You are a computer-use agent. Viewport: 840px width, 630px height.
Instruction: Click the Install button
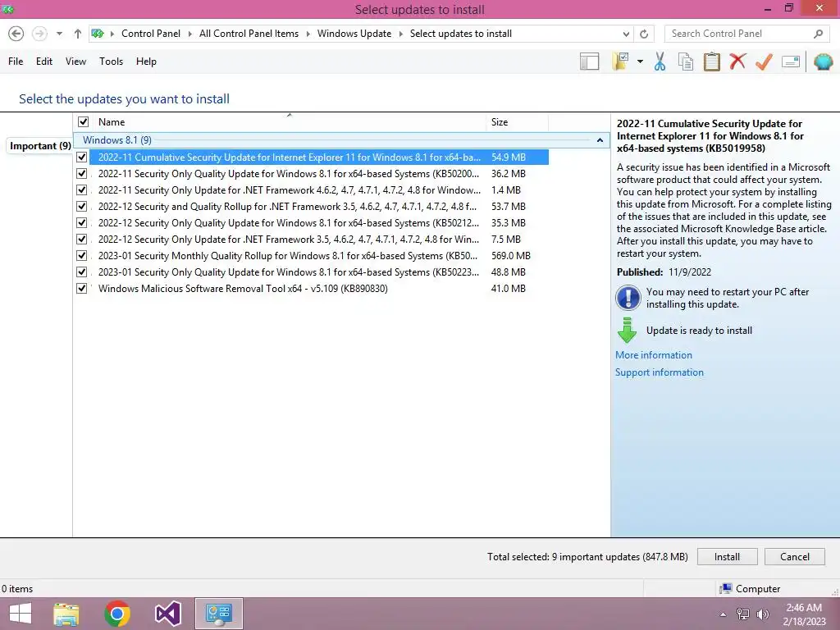(x=727, y=557)
